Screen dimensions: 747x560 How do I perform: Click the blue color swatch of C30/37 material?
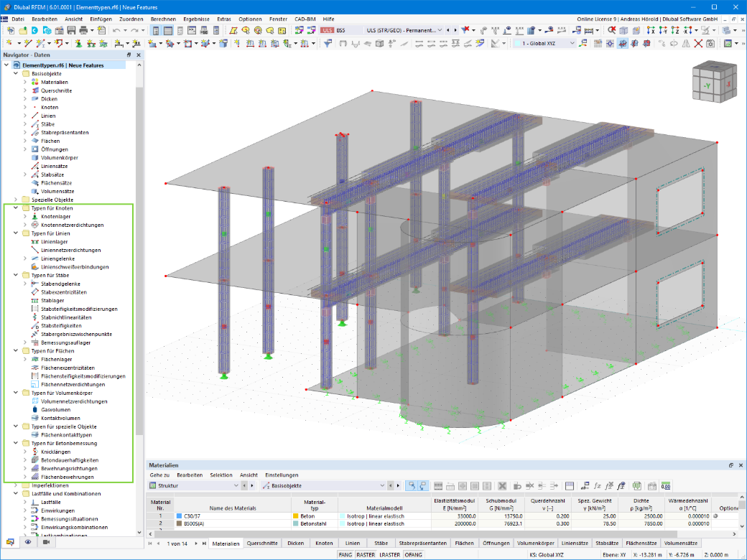179,516
